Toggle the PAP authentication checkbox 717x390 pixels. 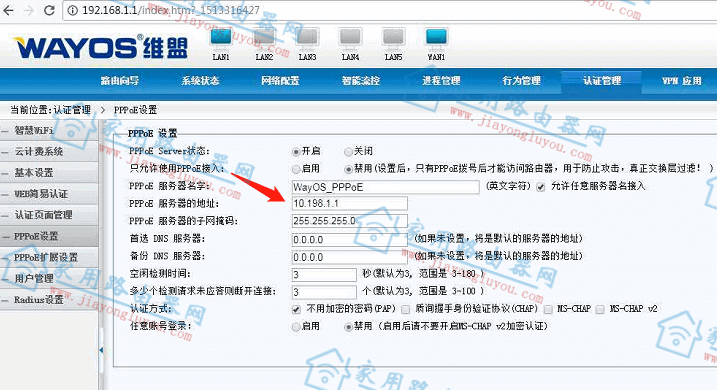pyautogui.click(x=296, y=310)
